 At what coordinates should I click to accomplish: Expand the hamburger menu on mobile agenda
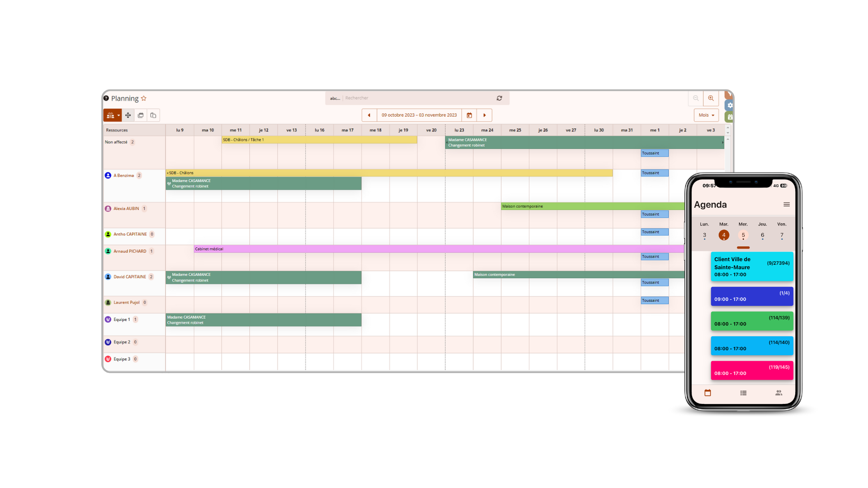pos(787,204)
